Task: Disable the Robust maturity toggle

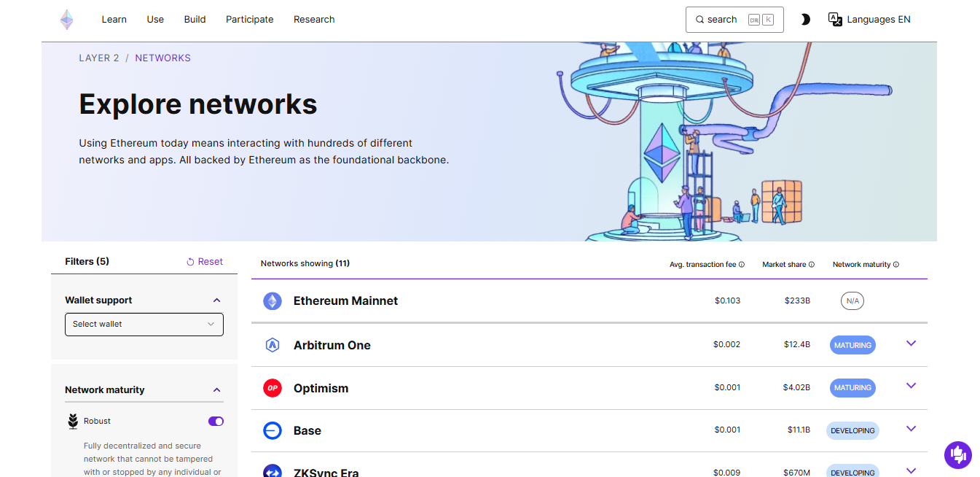Action: (216, 421)
